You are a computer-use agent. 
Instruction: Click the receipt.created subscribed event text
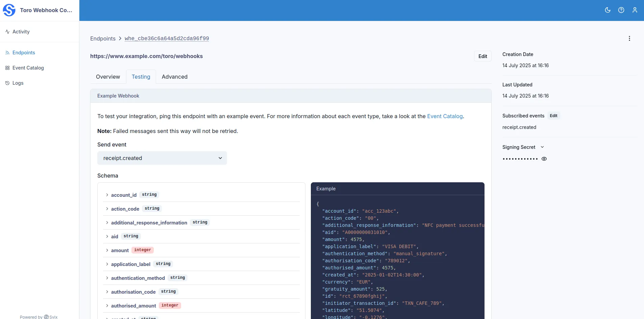(x=519, y=127)
